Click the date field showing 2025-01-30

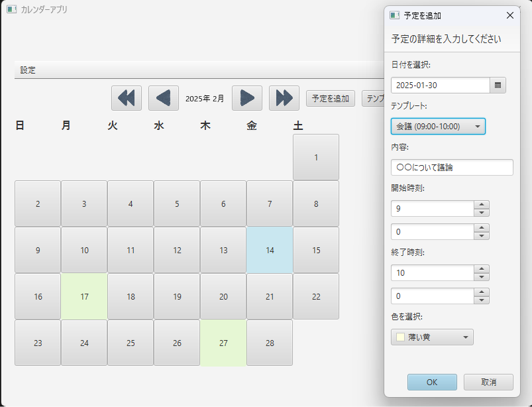coord(440,86)
